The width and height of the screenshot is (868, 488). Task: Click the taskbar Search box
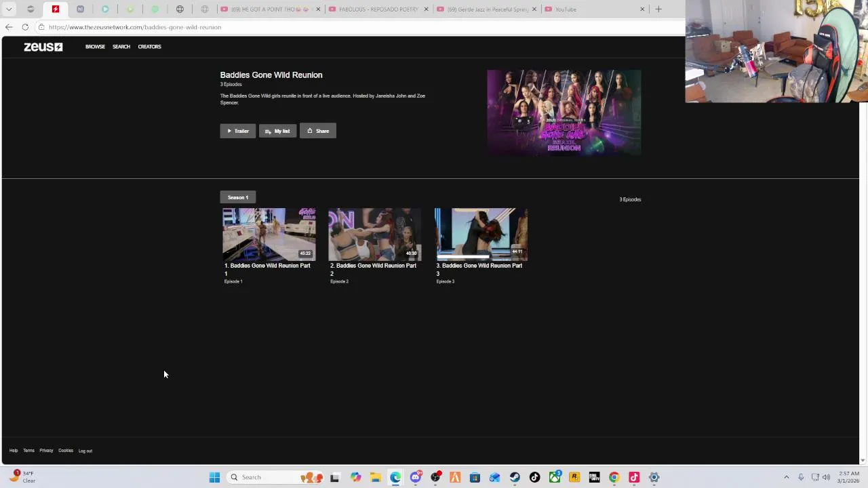(276, 477)
